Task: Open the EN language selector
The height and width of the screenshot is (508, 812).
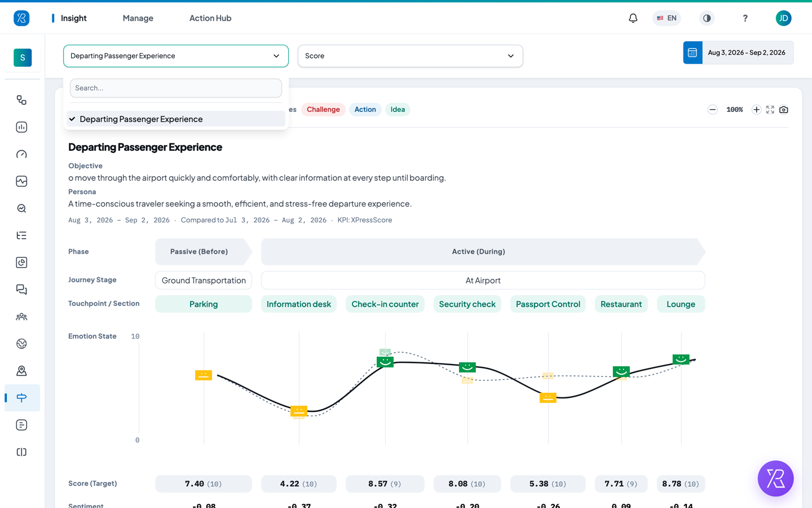Action: pyautogui.click(x=667, y=18)
